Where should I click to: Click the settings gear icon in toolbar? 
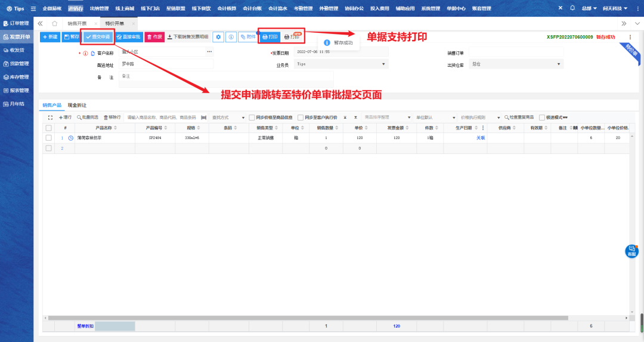(218, 37)
